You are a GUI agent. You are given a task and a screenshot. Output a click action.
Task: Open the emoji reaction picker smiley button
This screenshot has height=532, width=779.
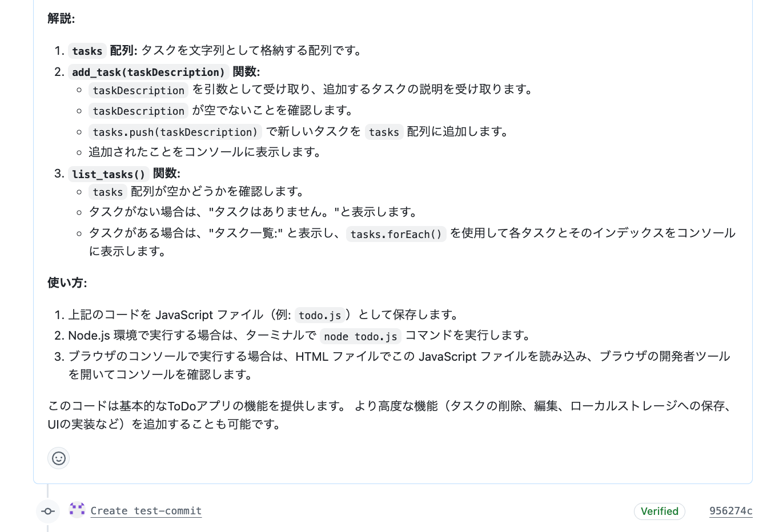(58, 458)
